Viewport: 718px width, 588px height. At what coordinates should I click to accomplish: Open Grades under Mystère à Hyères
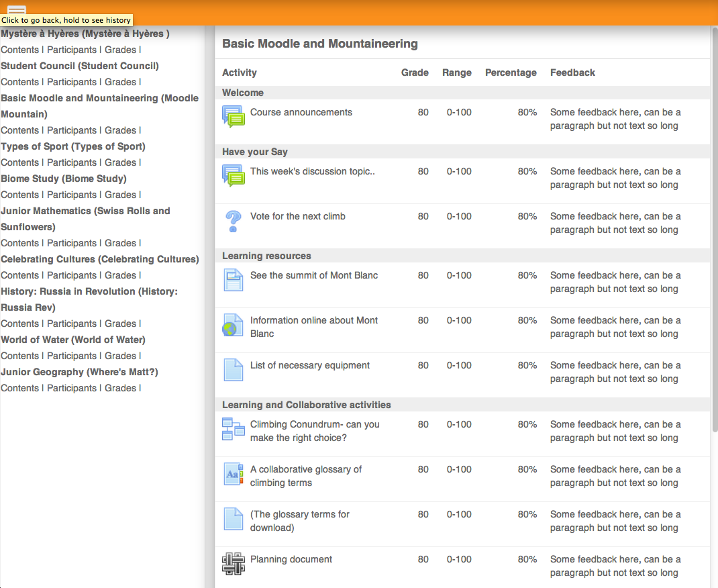(x=120, y=50)
